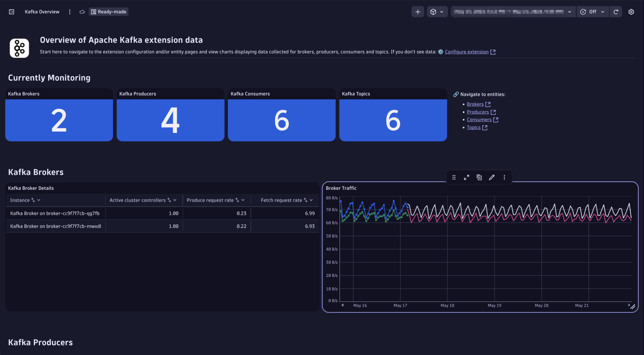The height and width of the screenshot is (355, 644).
Task: Open the Kafka Overview kebab menu
Action: 70,12
